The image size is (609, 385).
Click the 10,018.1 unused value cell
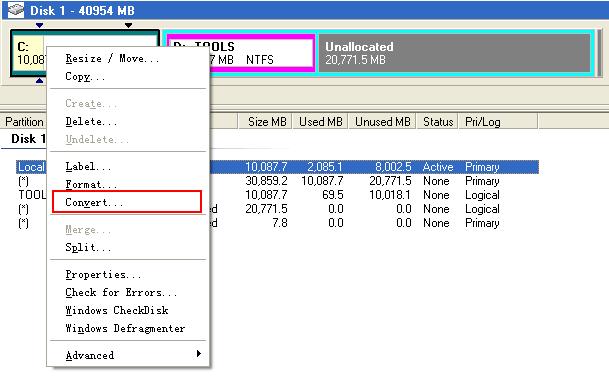[x=390, y=195]
